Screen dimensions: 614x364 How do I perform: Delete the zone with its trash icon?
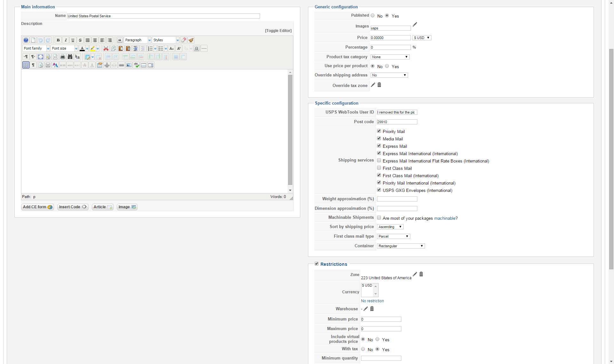pyautogui.click(x=421, y=274)
